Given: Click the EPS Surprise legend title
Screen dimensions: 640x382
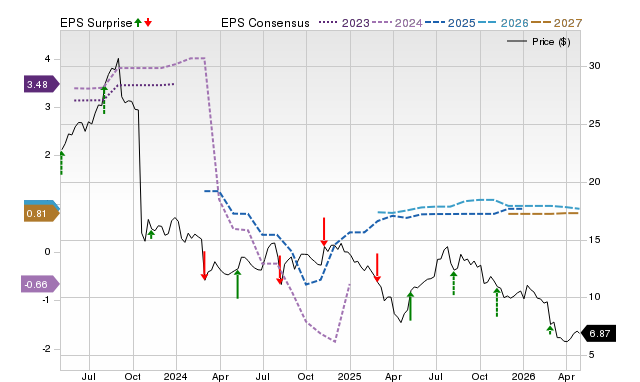Looking at the screenshot, I should pos(96,23).
